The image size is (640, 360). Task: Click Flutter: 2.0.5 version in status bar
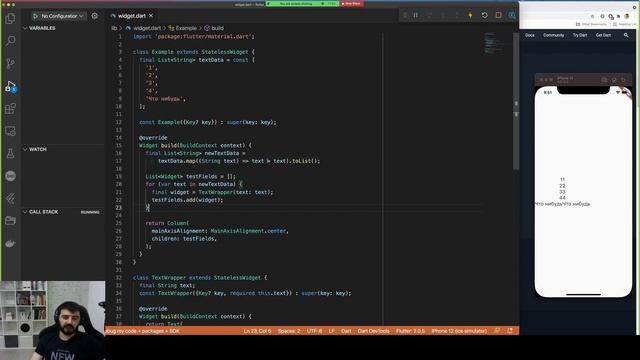(410, 331)
